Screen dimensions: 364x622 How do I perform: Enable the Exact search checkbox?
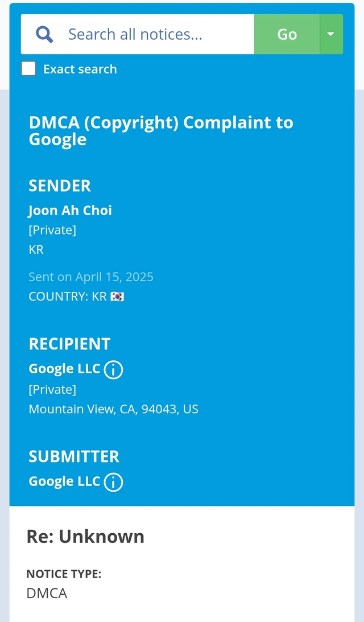[28, 69]
